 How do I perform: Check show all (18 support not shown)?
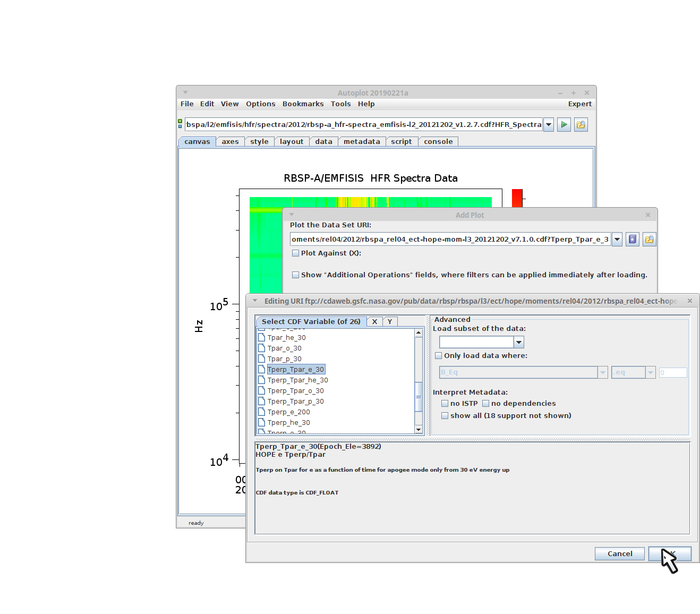coord(445,416)
